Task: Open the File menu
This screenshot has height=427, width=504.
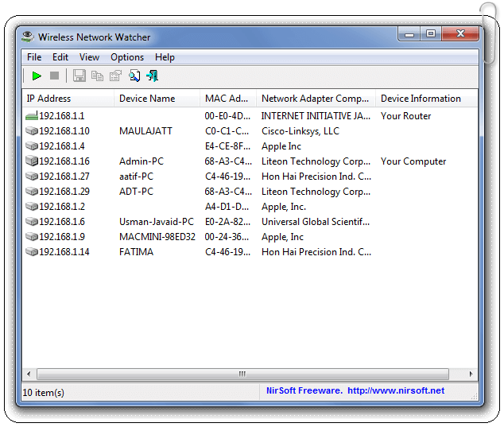Action: (x=34, y=57)
